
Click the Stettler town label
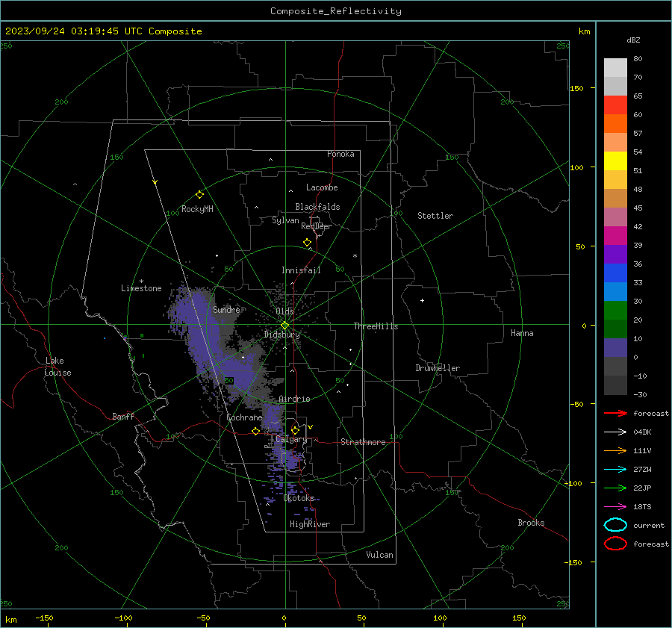pyautogui.click(x=435, y=216)
